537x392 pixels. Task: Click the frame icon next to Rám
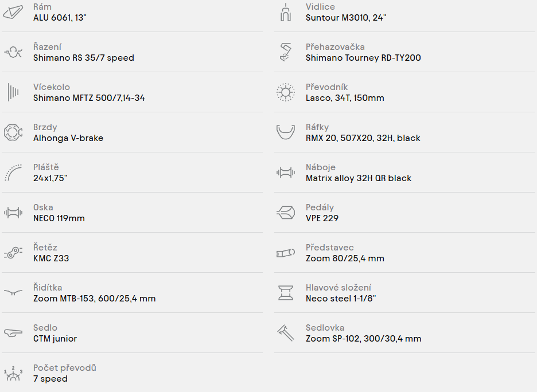(x=13, y=12)
